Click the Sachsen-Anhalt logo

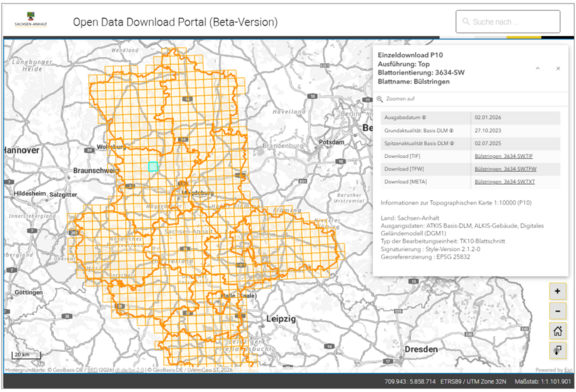point(31,19)
